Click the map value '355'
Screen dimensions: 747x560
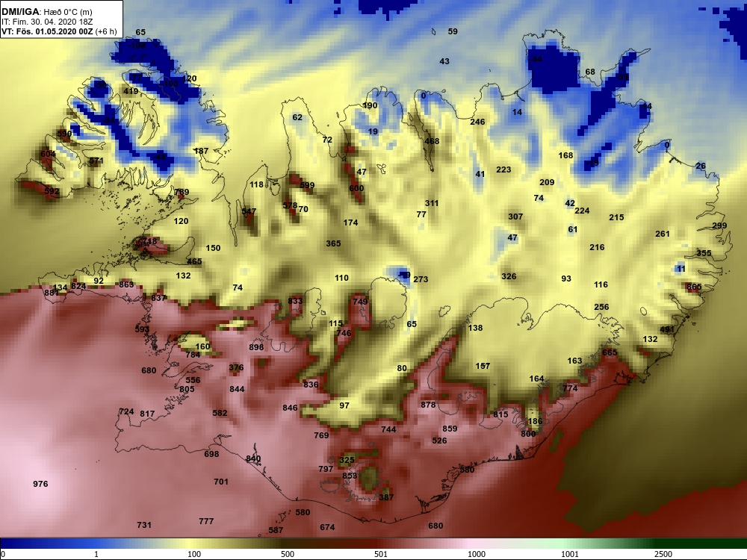[704, 253]
